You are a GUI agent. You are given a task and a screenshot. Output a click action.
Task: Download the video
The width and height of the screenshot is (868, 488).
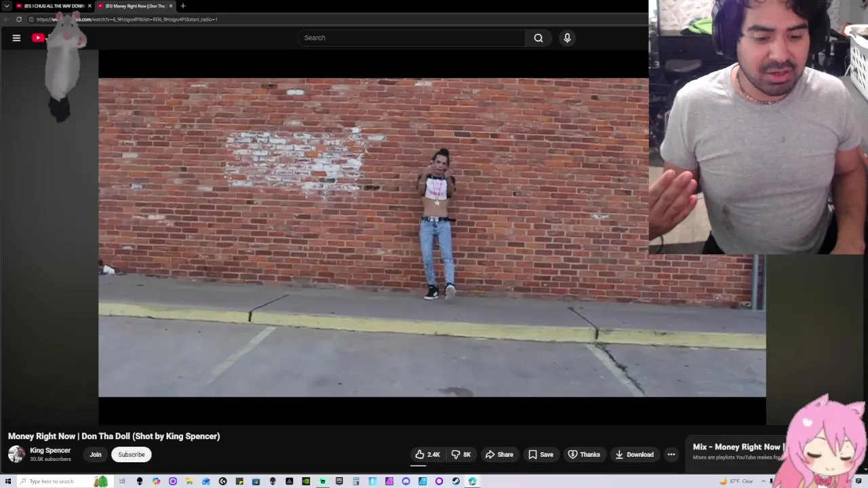(x=634, y=455)
